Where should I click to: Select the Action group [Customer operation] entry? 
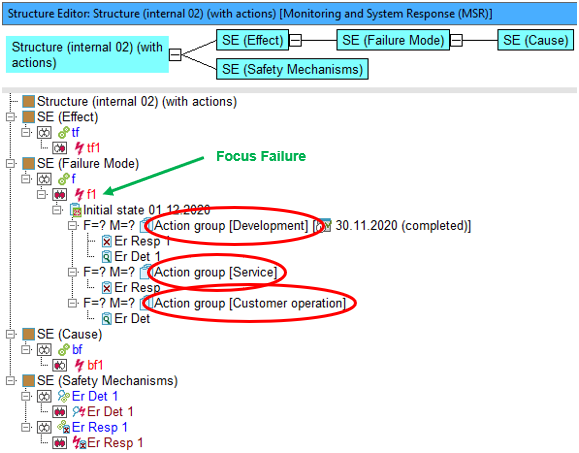pyautogui.click(x=250, y=303)
